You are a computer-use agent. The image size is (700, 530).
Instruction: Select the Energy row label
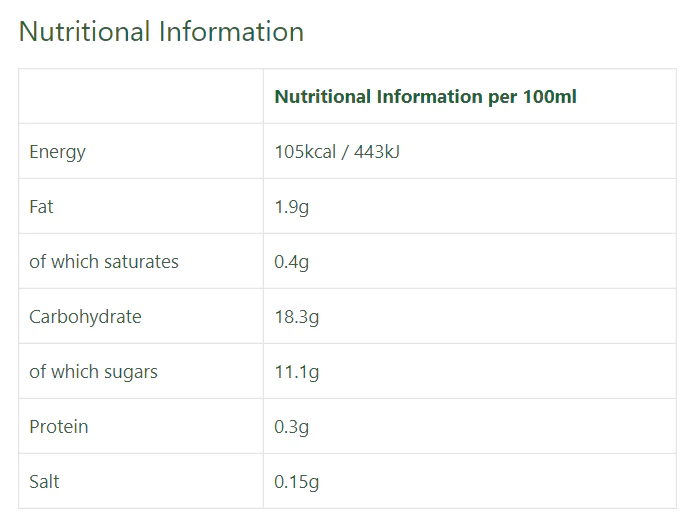pos(57,152)
